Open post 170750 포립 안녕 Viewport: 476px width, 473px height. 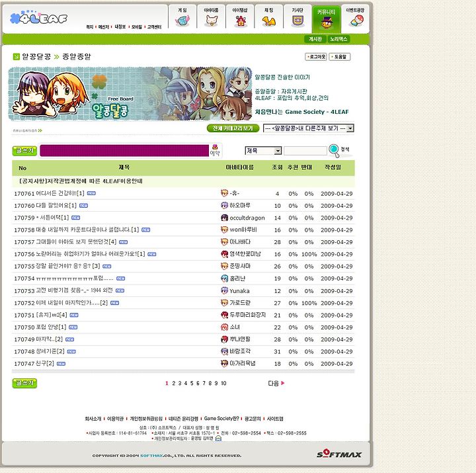[x=51, y=327]
